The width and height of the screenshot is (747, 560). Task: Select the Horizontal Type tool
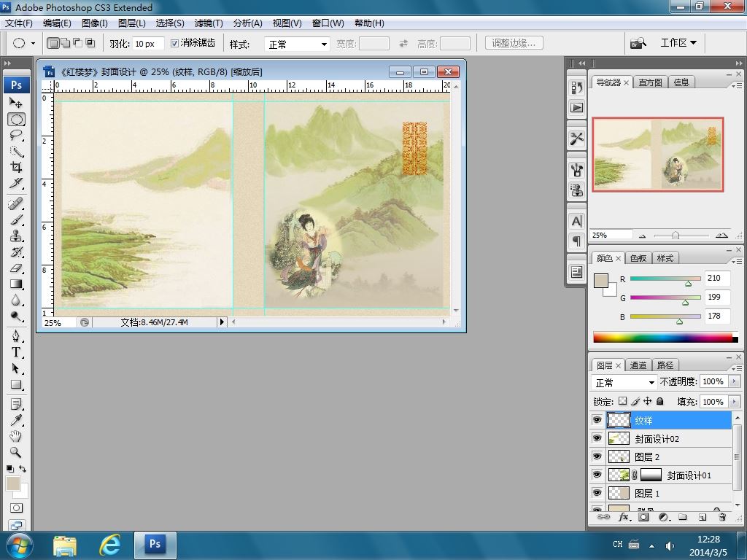(x=16, y=352)
